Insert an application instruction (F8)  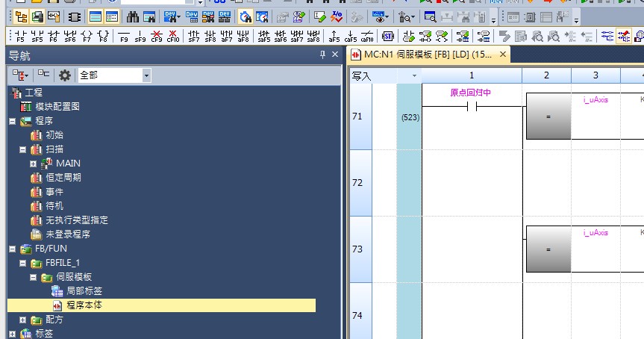click(x=104, y=36)
